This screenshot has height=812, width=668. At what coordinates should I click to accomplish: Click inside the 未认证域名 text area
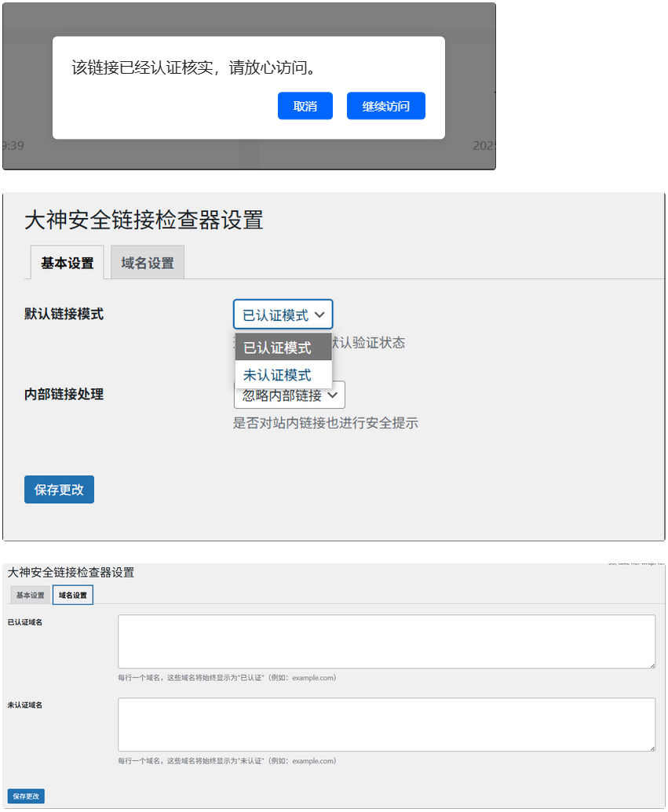385,723
